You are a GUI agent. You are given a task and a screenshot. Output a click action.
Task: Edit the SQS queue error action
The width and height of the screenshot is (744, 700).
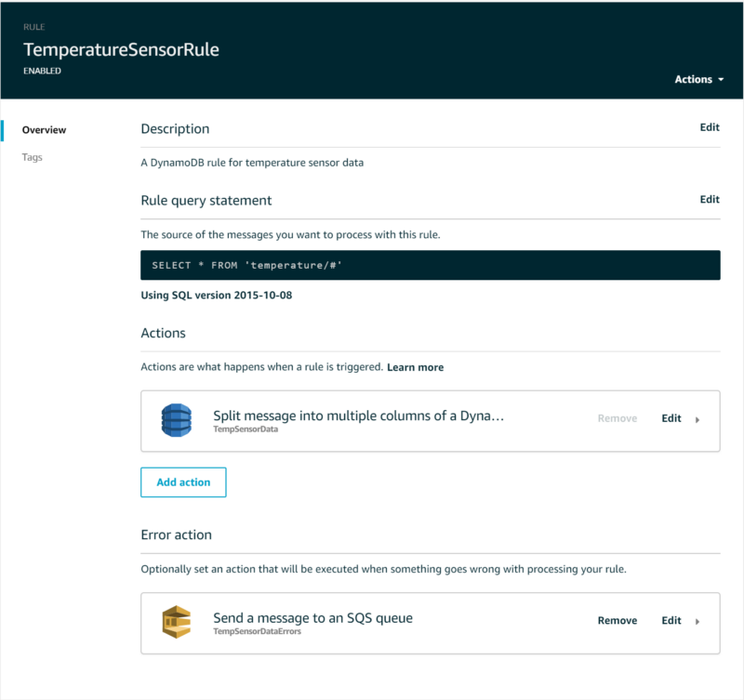tap(671, 620)
